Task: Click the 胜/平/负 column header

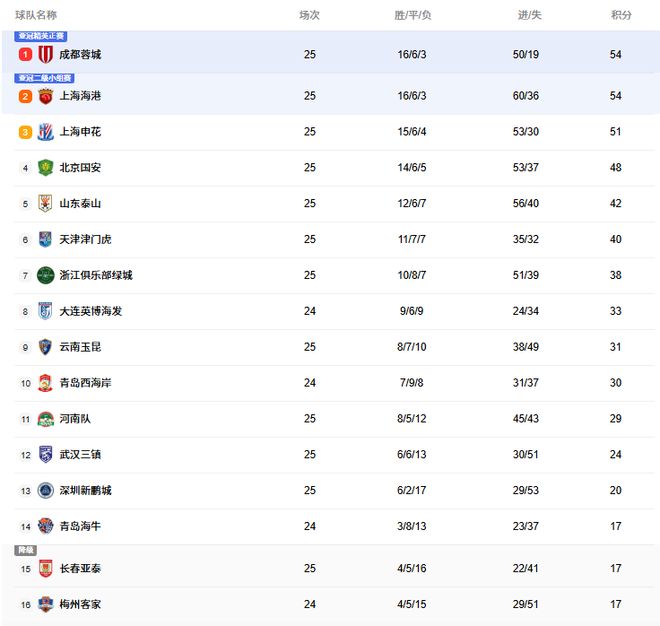Action: click(412, 15)
